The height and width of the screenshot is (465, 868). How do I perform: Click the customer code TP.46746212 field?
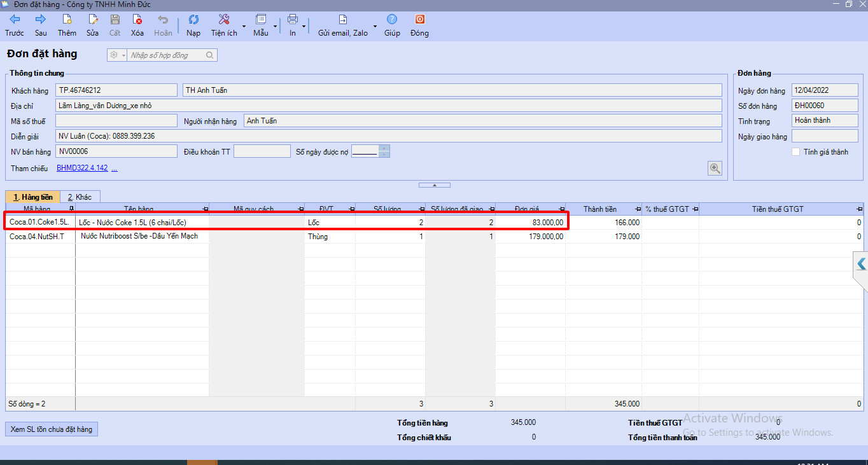(x=116, y=90)
